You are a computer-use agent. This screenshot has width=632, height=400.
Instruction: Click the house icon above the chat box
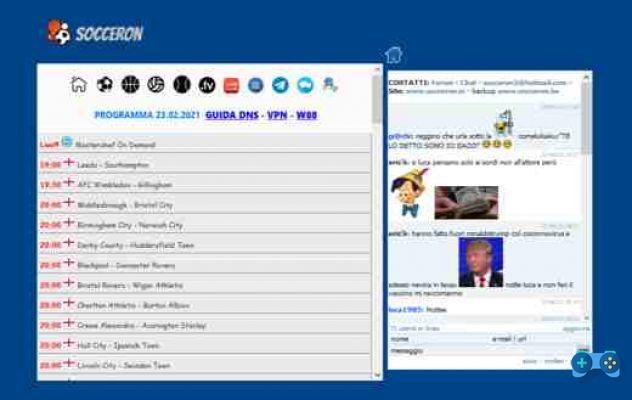click(x=393, y=55)
